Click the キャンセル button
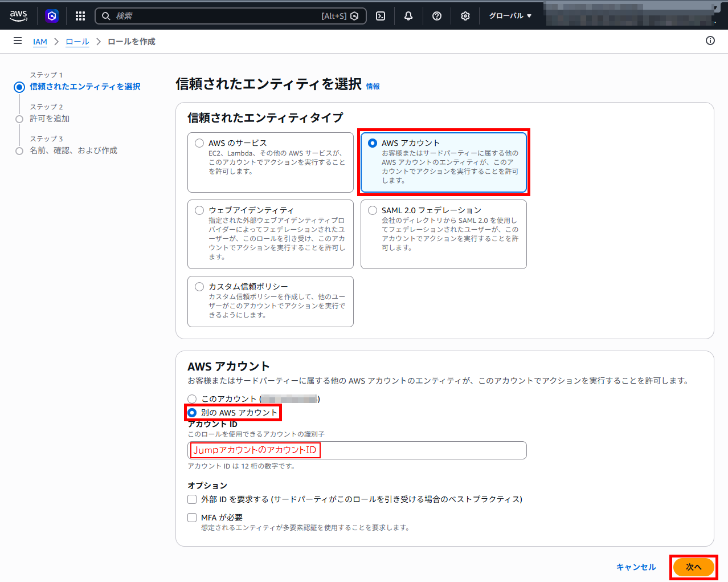This screenshot has height=582, width=728. [x=636, y=567]
